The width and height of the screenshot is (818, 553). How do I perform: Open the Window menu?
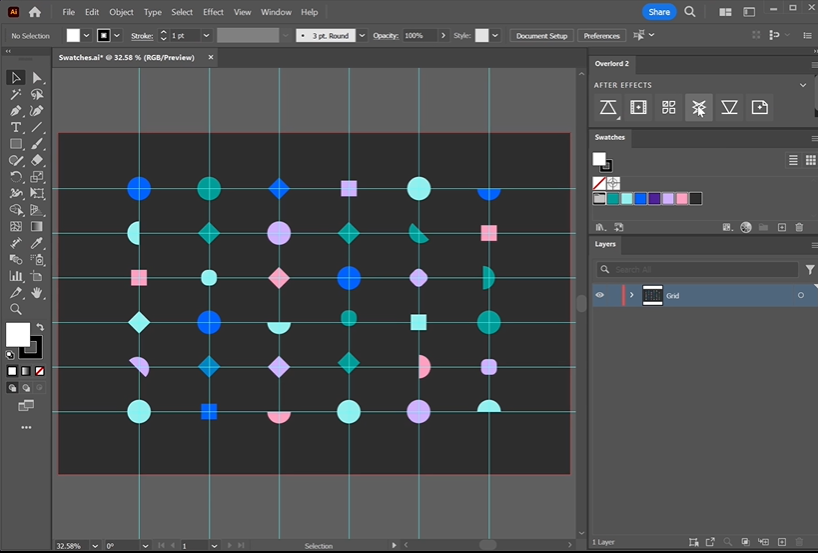coord(276,12)
